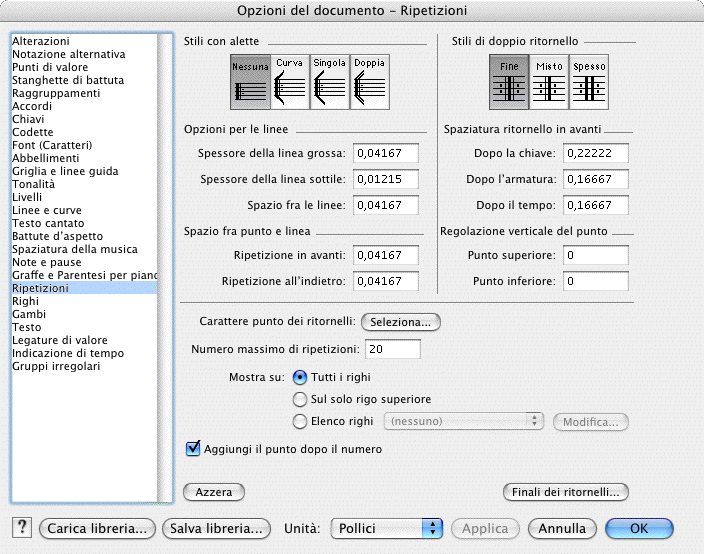Screen dimensions: 704x554
Task: Pick the Singola wing style icon
Action: (329, 82)
